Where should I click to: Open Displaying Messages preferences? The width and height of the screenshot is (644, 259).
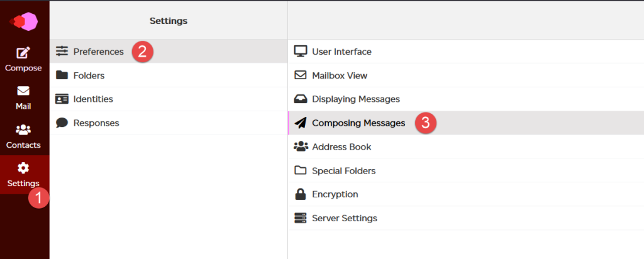(466, 99)
